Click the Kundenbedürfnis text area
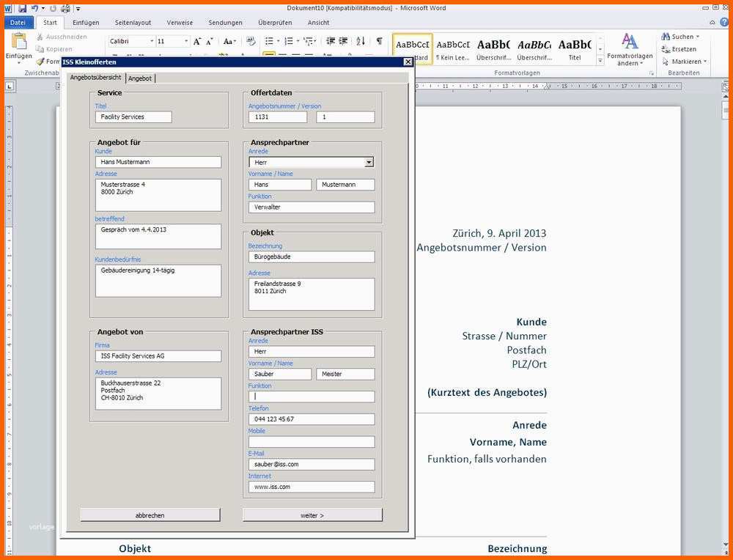The image size is (733, 560). tap(158, 281)
